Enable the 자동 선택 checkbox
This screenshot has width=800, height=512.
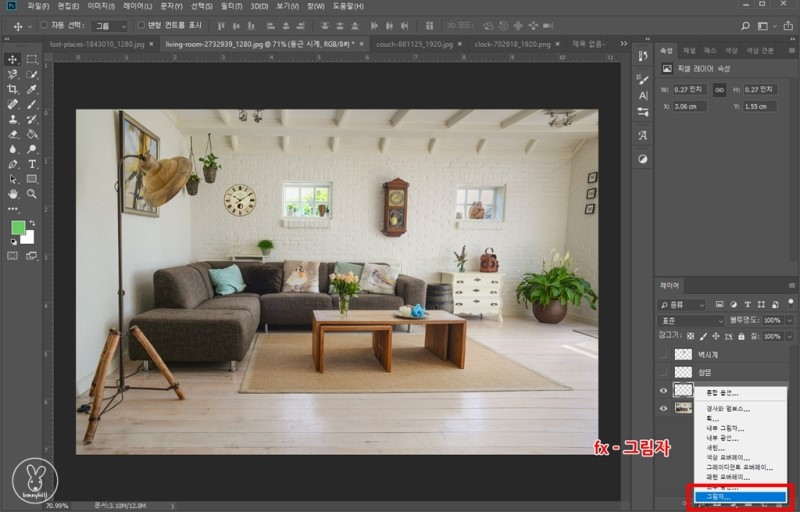coord(44,25)
